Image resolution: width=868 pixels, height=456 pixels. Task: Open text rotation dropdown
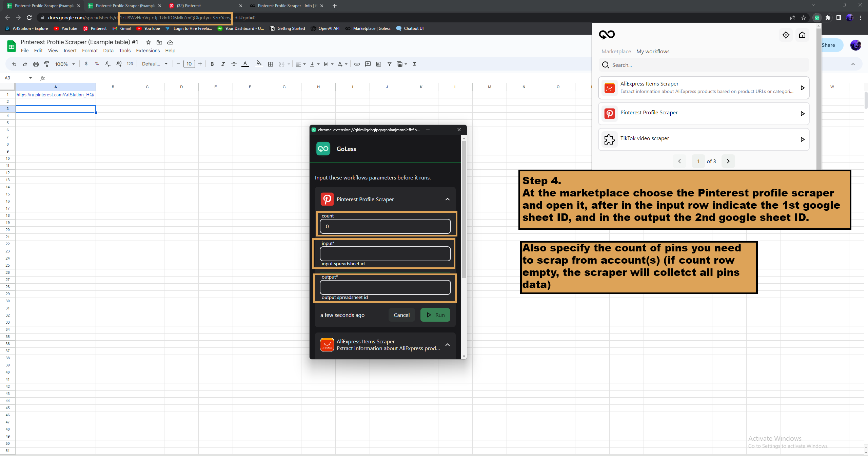pos(342,64)
